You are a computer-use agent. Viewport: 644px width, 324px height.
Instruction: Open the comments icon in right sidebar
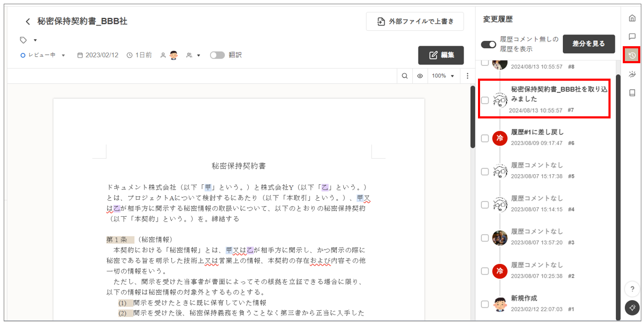[632, 37]
